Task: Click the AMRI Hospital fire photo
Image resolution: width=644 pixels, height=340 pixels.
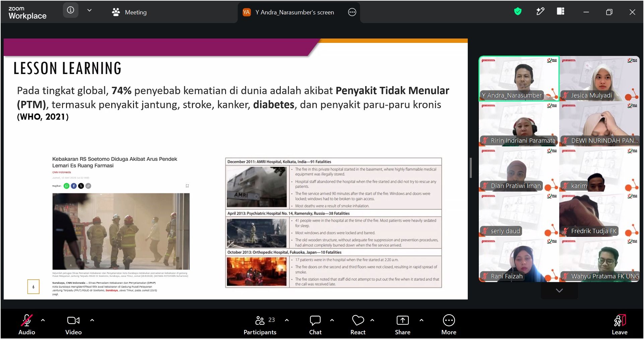Action: pyautogui.click(x=257, y=187)
